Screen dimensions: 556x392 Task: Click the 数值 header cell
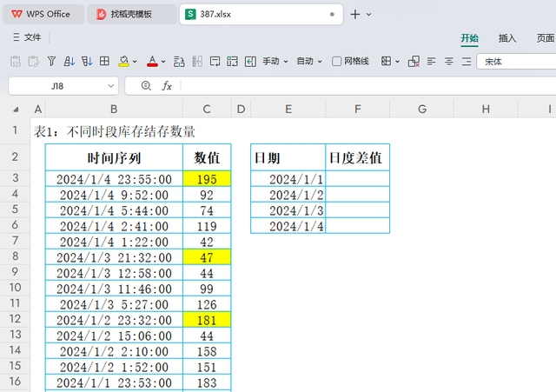[207, 157]
